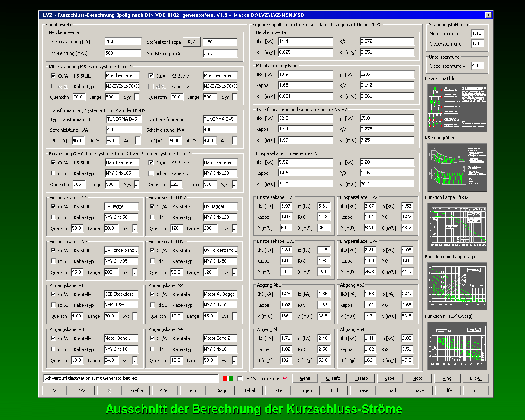Enable the Schie checkbox in Einspeisung G-HV
The width and height of the screenshot is (525, 420).
[x=151, y=173]
